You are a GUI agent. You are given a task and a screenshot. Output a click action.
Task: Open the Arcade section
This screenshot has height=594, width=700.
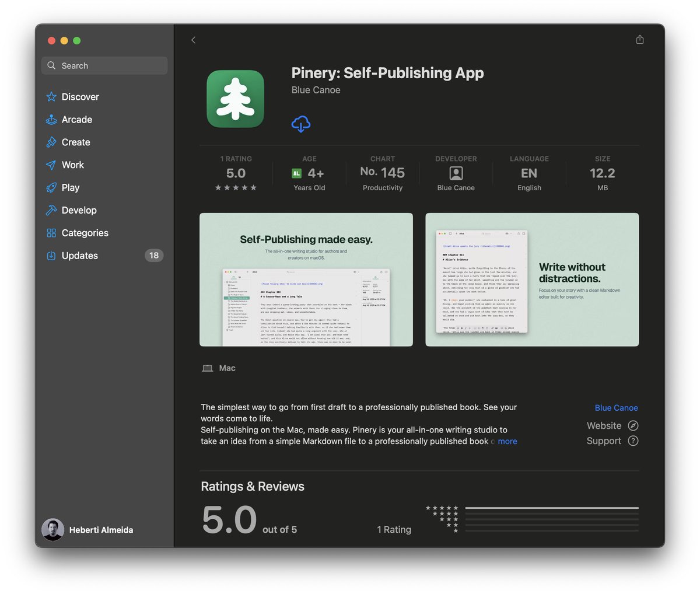[77, 120]
